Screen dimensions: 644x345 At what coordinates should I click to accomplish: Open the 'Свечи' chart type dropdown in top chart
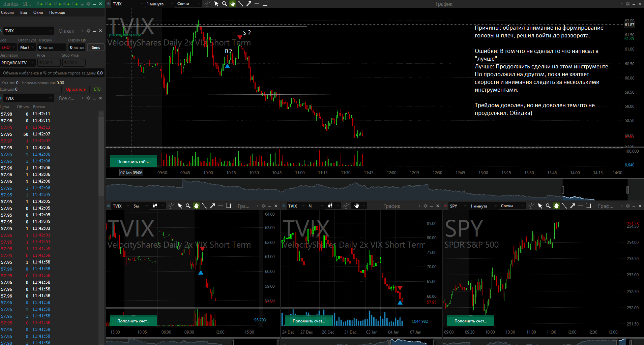188,4
